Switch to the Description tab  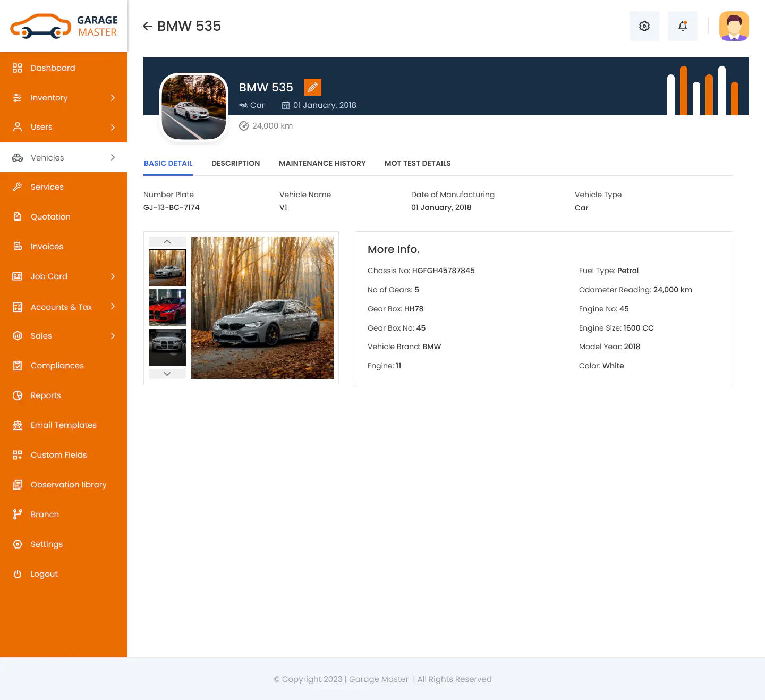click(235, 163)
